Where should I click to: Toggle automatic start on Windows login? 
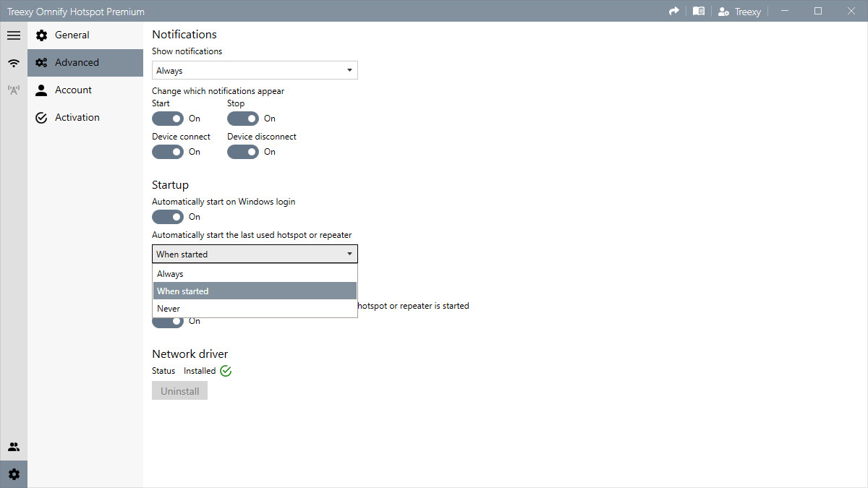(168, 216)
